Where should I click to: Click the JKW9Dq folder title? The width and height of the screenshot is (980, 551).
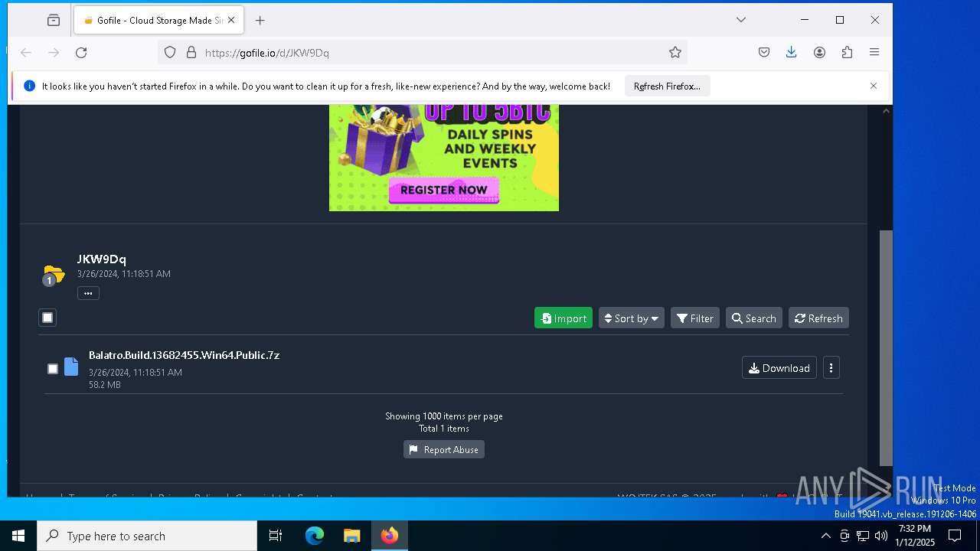tap(101, 259)
